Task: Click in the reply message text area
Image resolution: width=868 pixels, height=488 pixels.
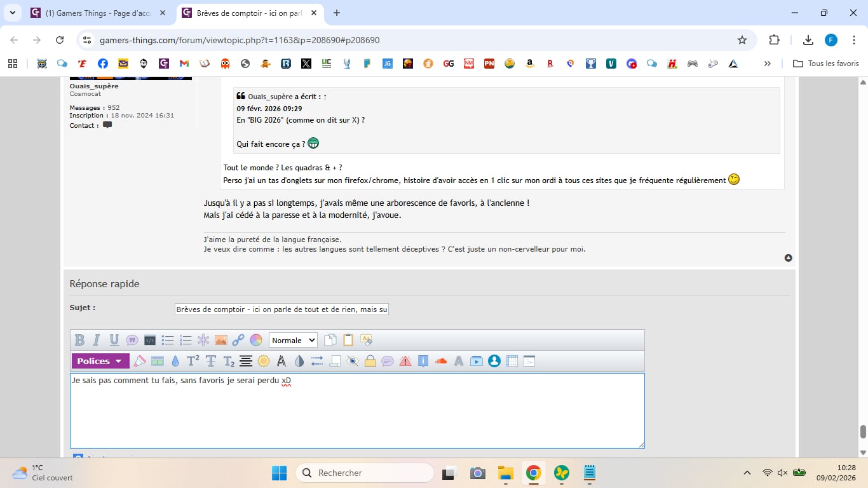Action: (x=357, y=410)
